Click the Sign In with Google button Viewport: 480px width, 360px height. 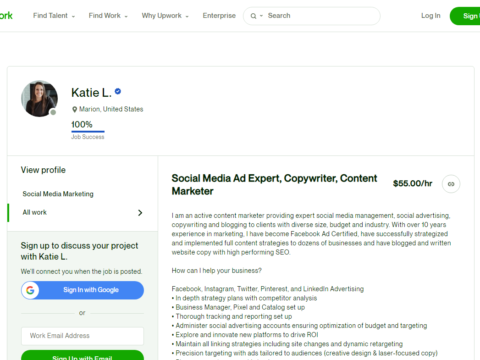point(82,290)
